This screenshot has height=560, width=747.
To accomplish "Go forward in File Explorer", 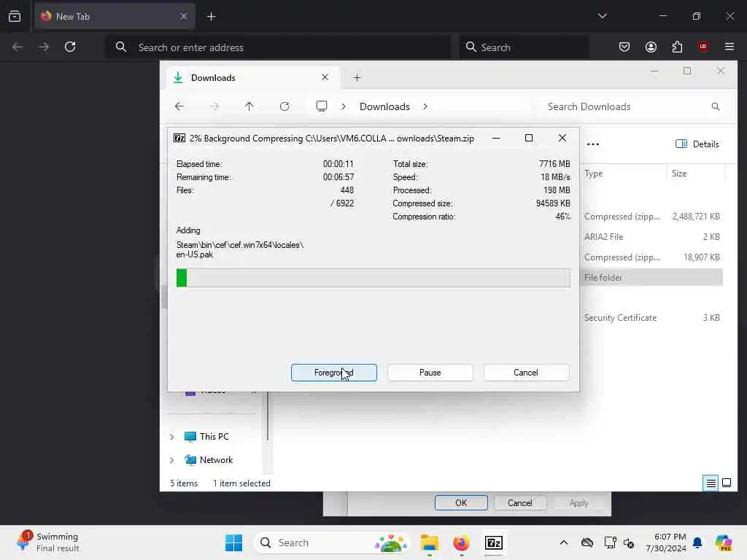I will 214,106.
